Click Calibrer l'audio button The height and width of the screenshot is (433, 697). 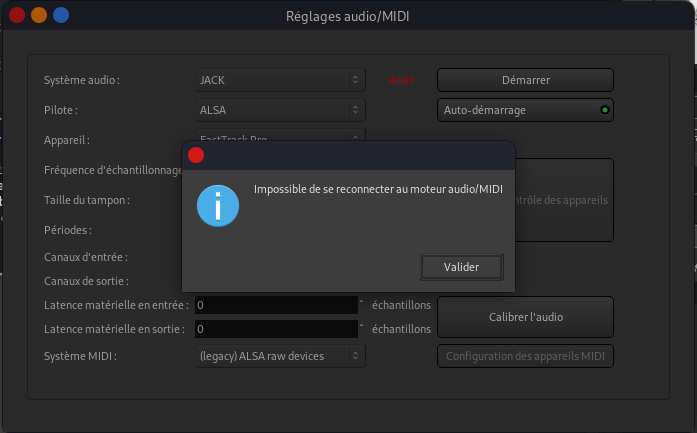(x=525, y=317)
